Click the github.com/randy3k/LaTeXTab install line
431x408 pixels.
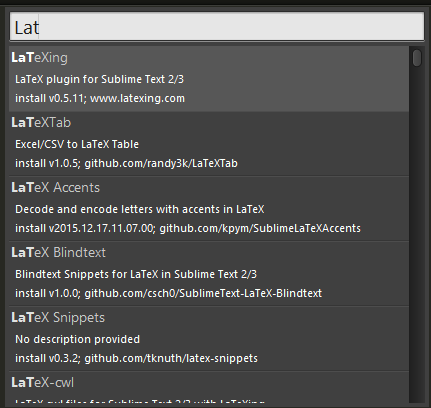pyautogui.click(x=126, y=163)
